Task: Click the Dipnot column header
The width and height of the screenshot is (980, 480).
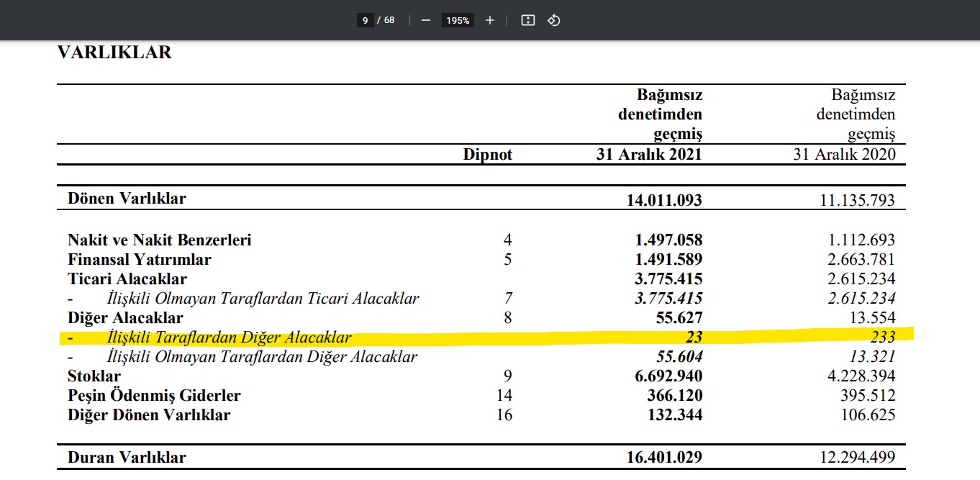Action: point(488,155)
